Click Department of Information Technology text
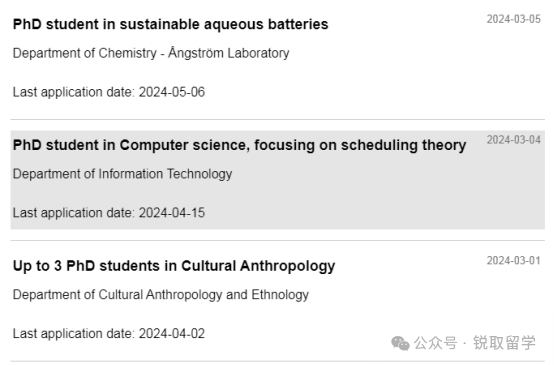Image resolution: width=554 pixels, height=365 pixels. pos(122,174)
